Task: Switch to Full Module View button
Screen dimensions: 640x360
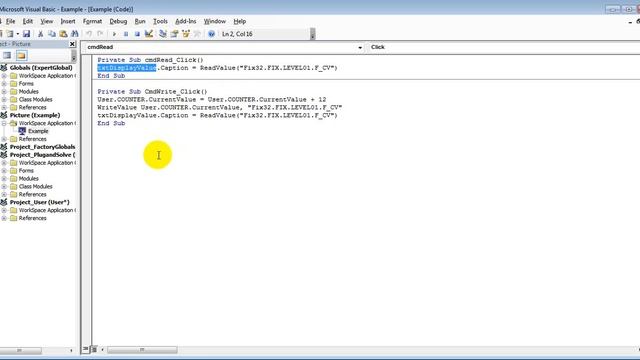Action: click(x=94, y=349)
